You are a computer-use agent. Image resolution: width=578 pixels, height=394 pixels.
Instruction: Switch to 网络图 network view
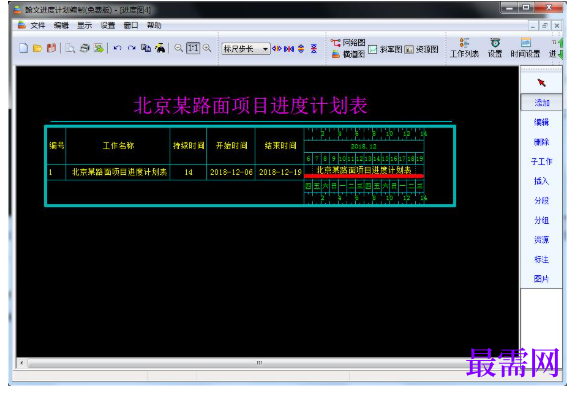(348, 42)
